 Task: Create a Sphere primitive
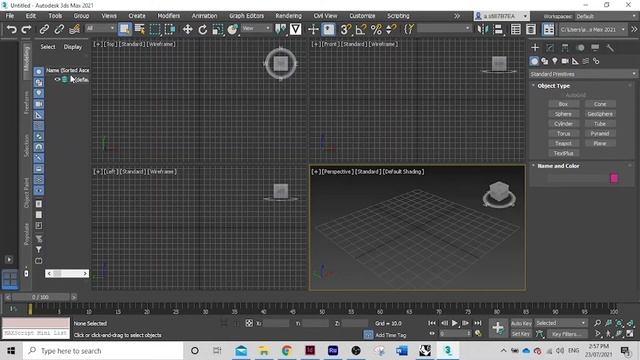(563, 114)
